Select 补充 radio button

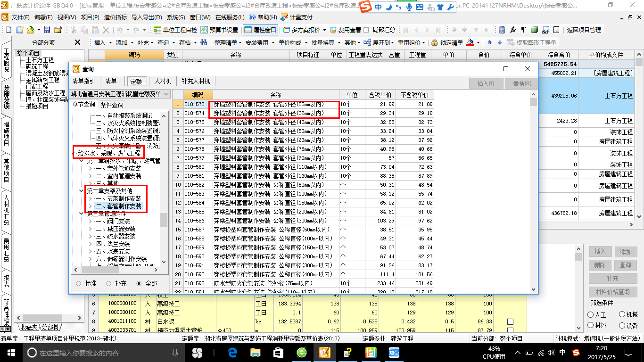pos(109,283)
